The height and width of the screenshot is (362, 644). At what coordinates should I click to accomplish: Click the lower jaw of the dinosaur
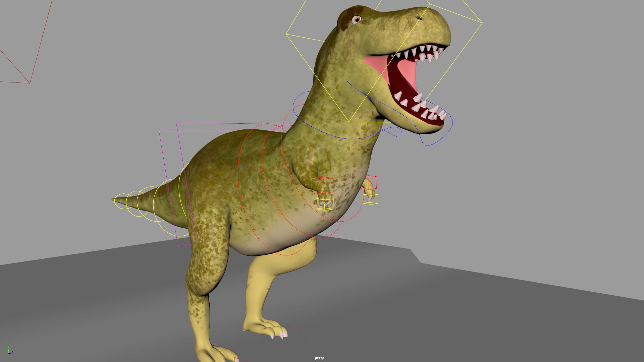(x=416, y=121)
